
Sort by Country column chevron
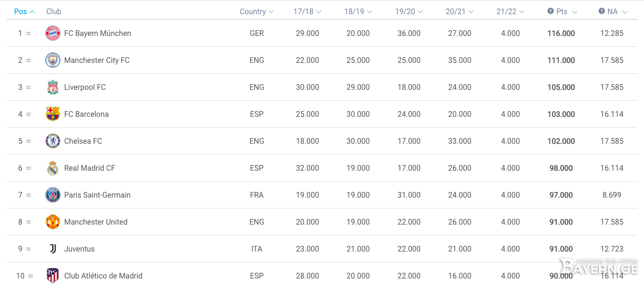(x=271, y=12)
